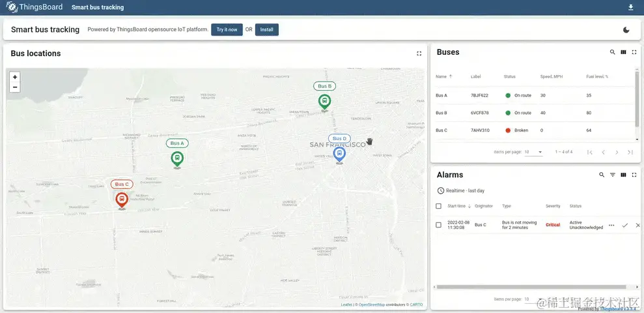Go to previous page of Buses table
This screenshot has width=644, height=313.
pos(604,152)
